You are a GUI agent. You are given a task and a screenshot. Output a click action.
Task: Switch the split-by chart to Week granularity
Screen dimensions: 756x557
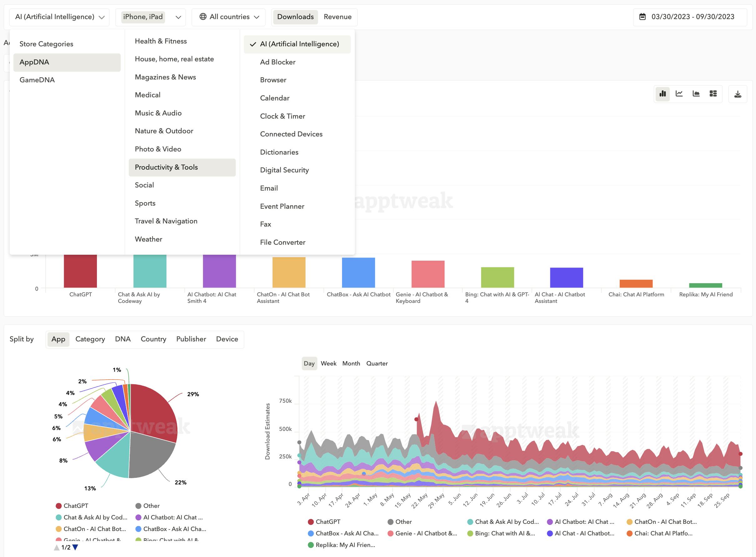tap(329, 364)
